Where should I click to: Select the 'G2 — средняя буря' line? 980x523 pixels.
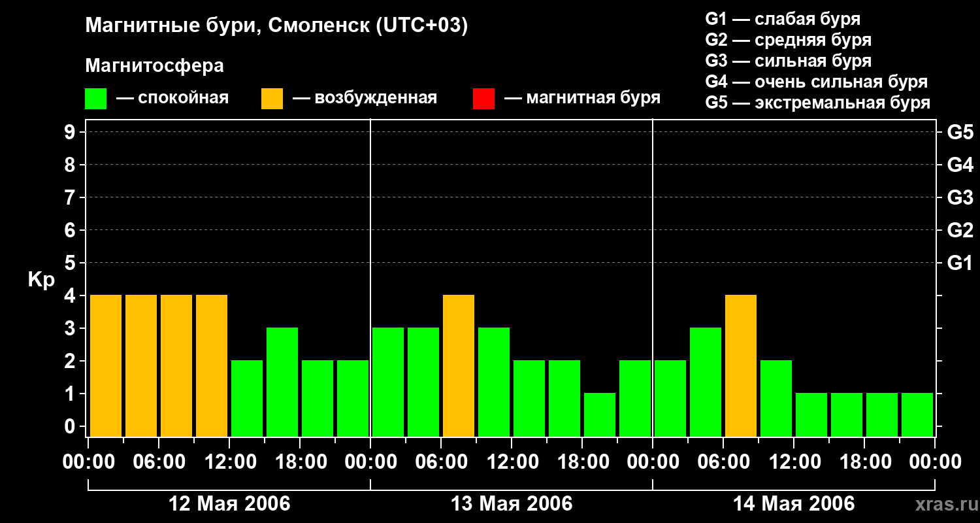tap(788, 40)
